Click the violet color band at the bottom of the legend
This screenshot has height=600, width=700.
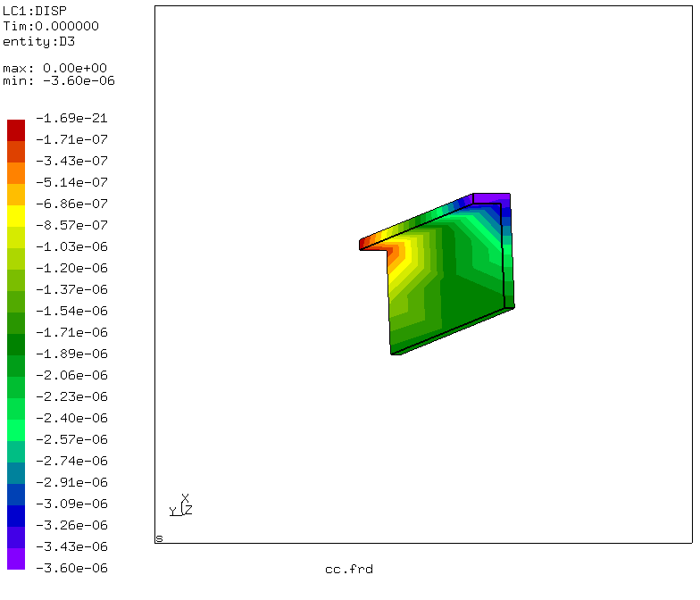coord(16,559)
